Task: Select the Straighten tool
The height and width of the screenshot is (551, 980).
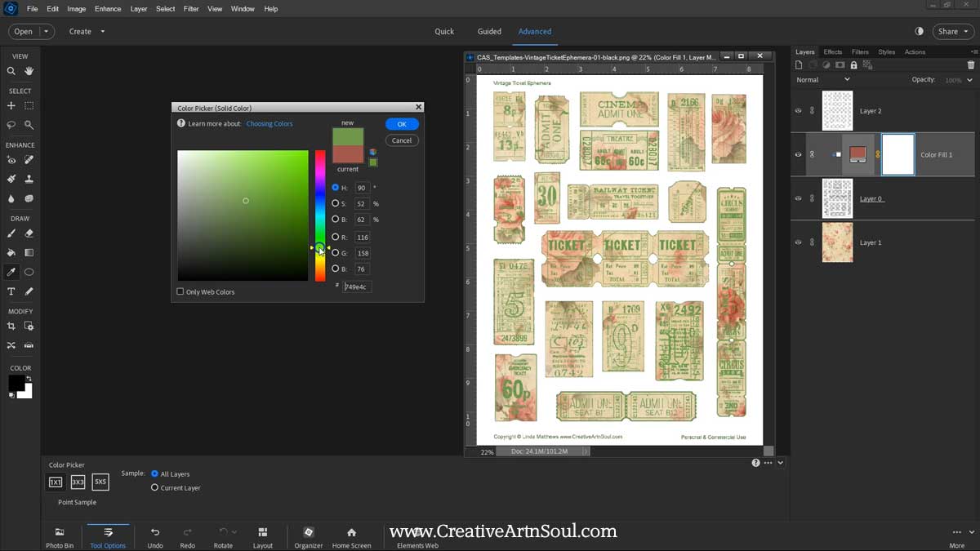Action: [29, 345]
